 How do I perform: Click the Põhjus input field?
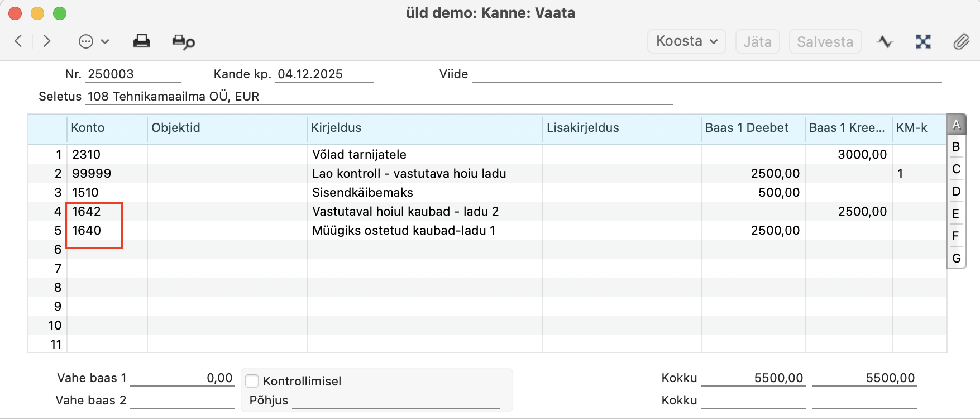pos(395,401)
